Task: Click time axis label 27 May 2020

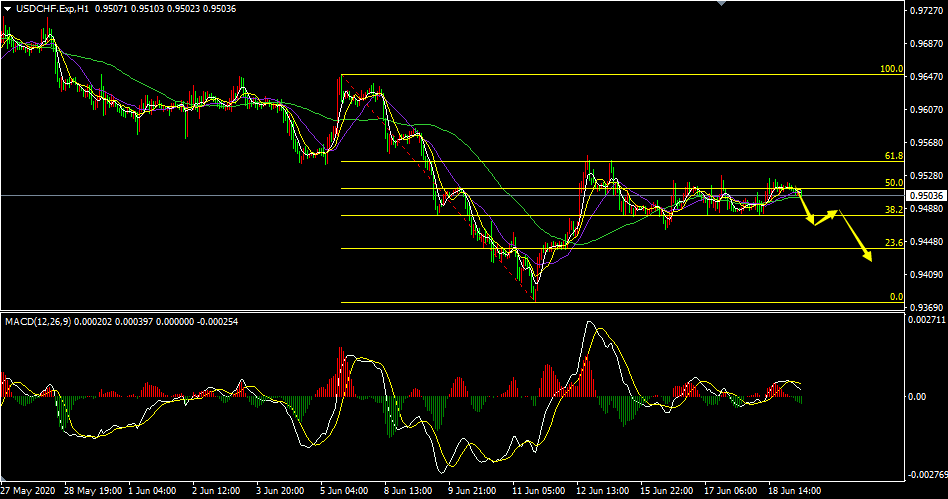Action: pos(27,490)
